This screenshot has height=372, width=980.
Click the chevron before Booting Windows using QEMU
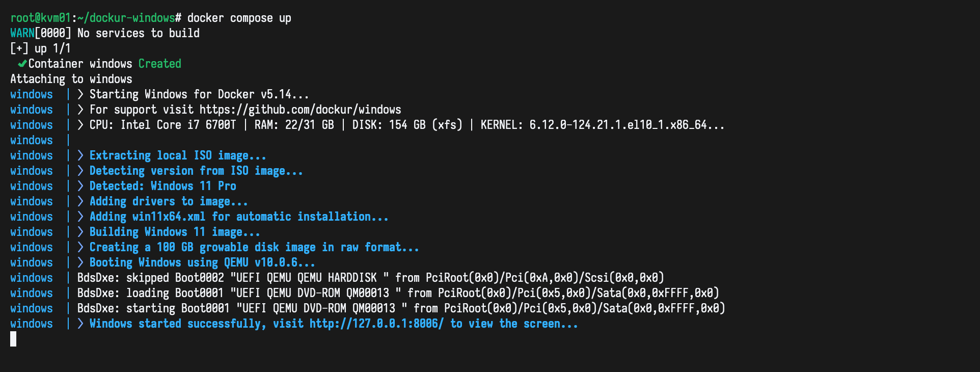tap(80, 262)
